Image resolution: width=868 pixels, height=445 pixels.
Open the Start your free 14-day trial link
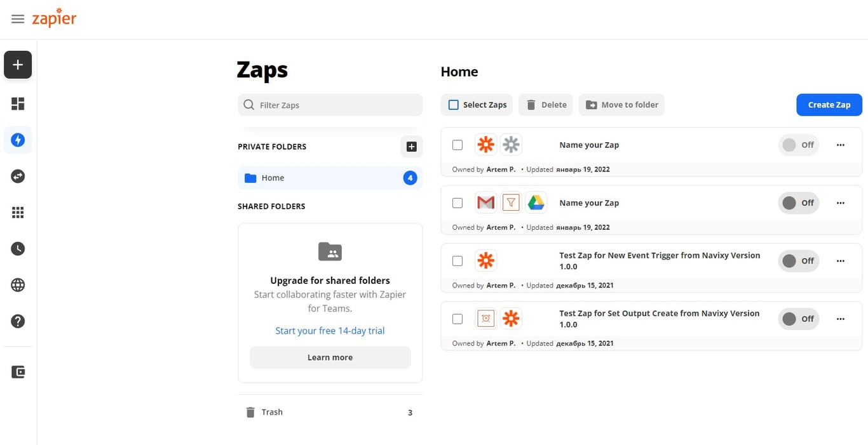tap(330, 330)
